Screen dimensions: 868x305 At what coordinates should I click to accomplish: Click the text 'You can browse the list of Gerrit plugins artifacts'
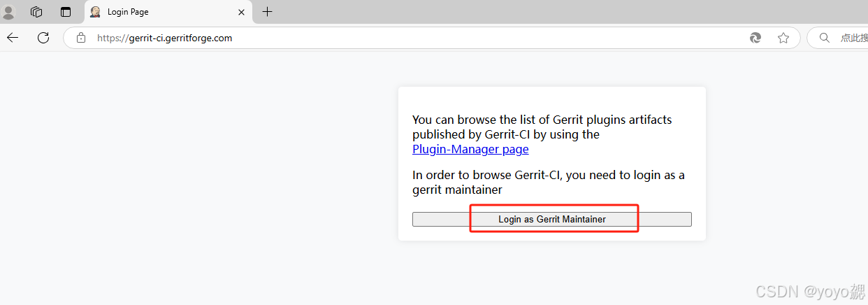542,120
